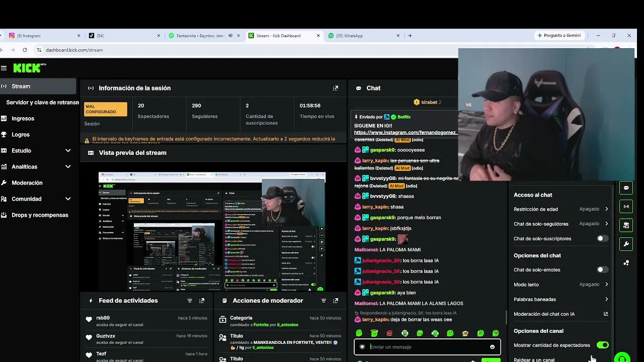Click the Categoría icon in moderator actions
The width and height of the screenshot is (644, 362).
(x=223, y=319)
